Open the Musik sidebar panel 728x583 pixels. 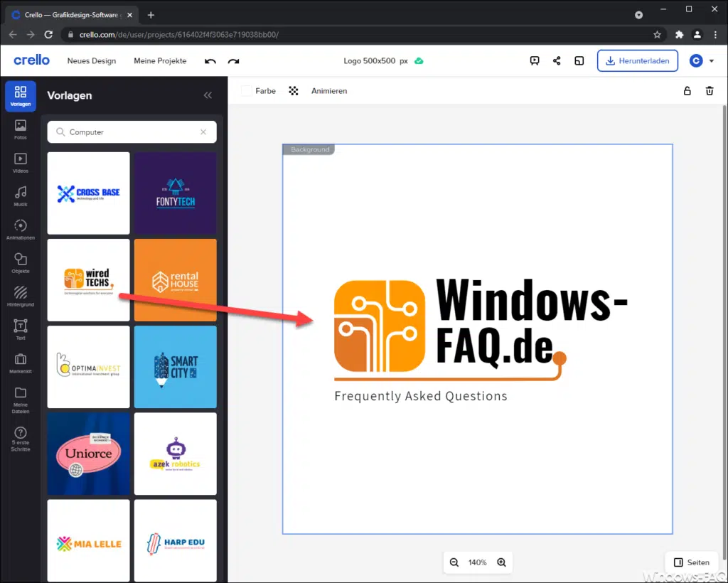click(21, 196)
